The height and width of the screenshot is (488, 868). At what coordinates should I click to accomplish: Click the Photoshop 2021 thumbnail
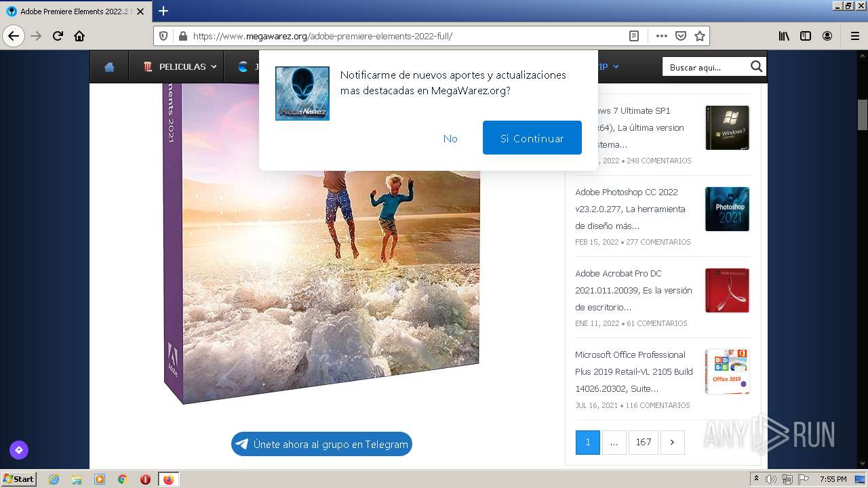[727, 209]
